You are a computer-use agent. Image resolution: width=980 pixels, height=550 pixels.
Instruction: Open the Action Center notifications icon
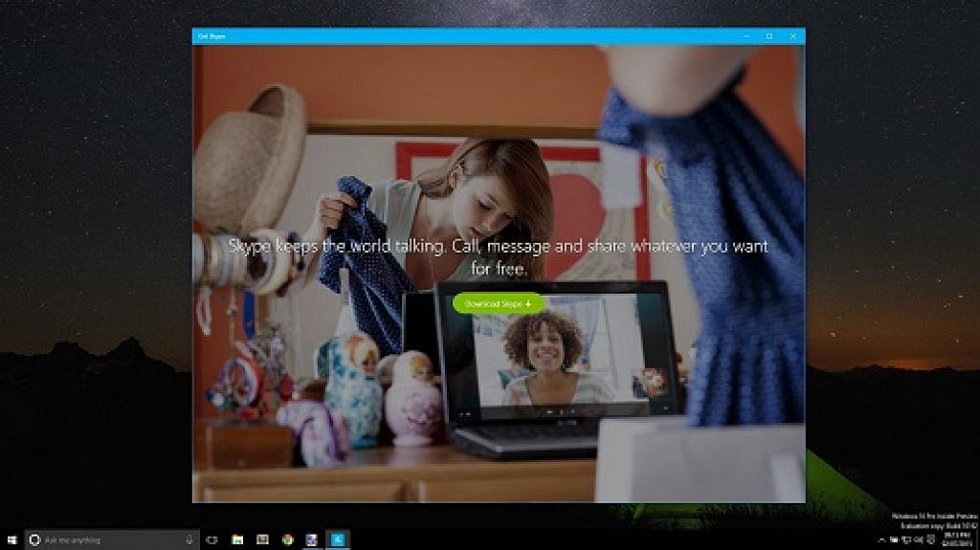[x=930, y=539]
